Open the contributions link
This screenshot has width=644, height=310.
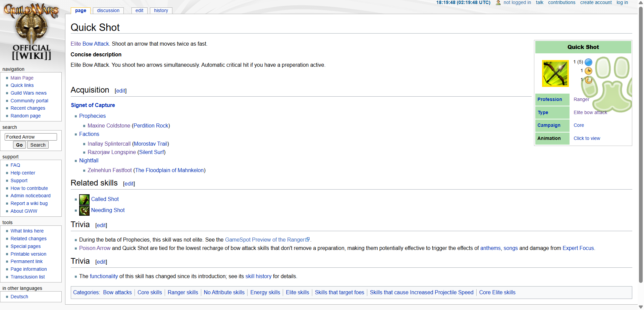tap(561, 3)
